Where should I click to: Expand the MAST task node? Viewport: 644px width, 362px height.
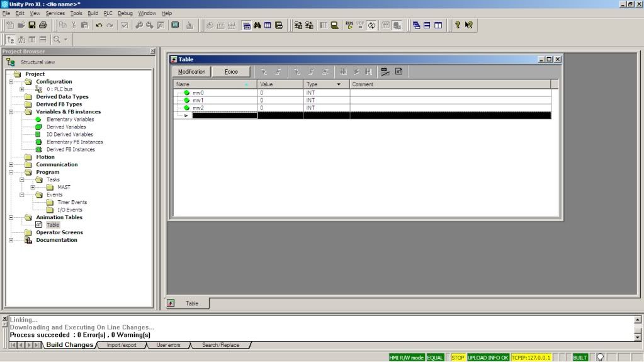33,187
